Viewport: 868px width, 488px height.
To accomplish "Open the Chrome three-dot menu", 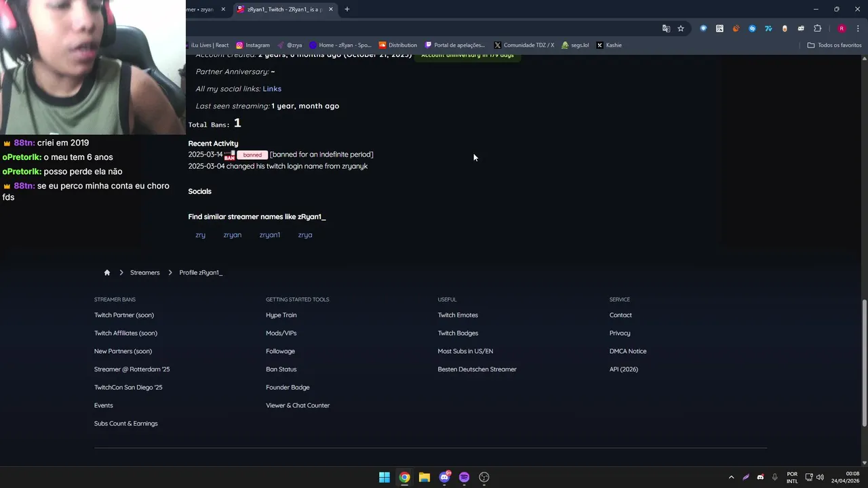I will click(x=858, y=28).
